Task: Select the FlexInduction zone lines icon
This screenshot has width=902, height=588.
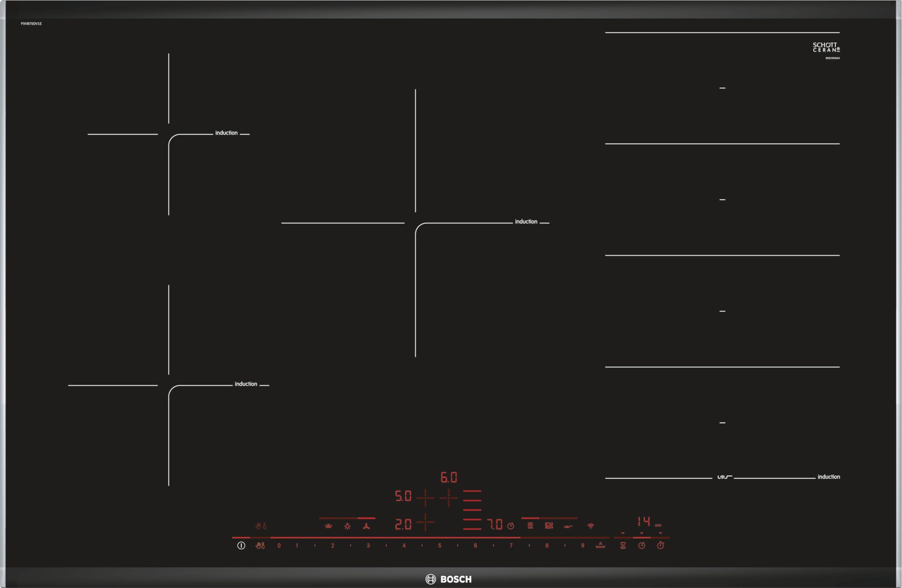Action: tap(530, 526)
